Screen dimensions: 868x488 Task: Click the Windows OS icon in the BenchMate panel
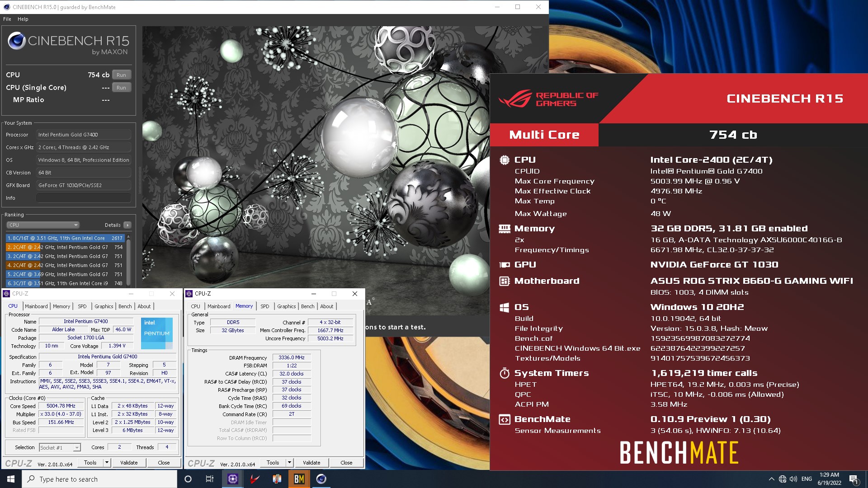click(x=505, y=307)
